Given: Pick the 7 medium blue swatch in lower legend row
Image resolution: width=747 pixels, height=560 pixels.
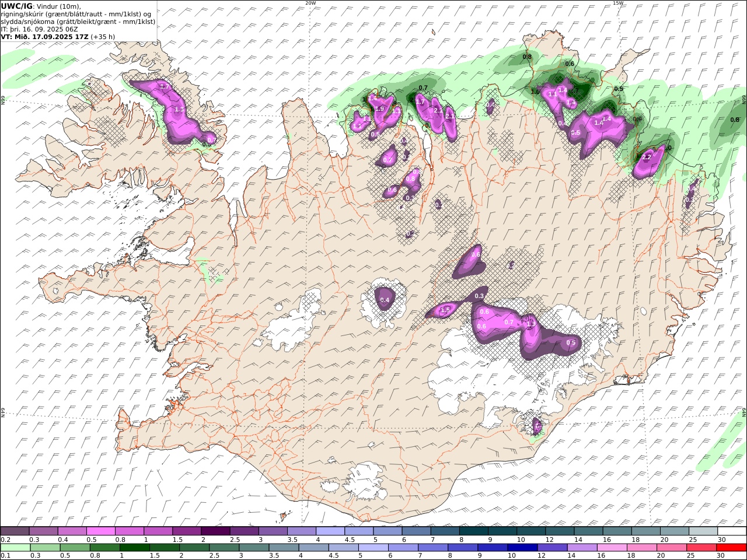Looking at the screenshot, I should tap(433, 548).
